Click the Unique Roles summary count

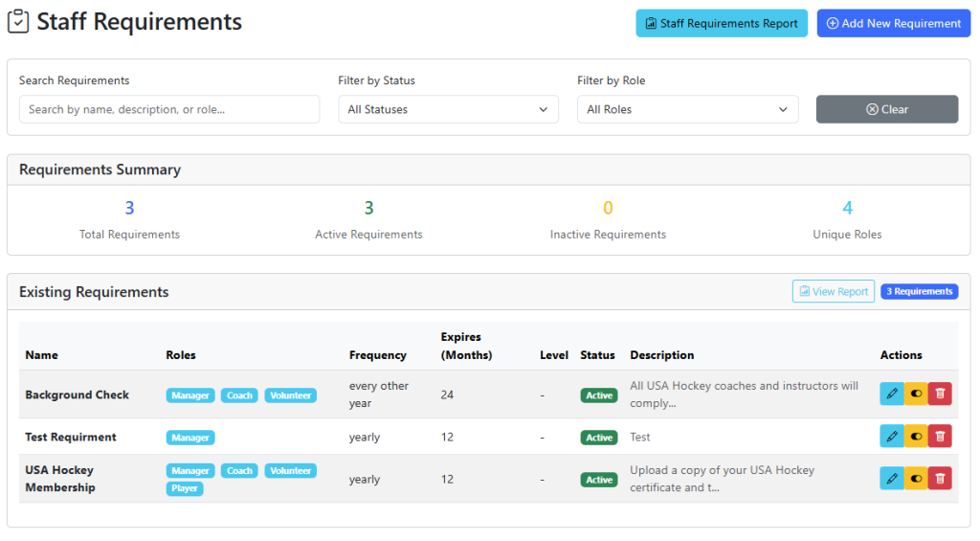tap(847, 208)
